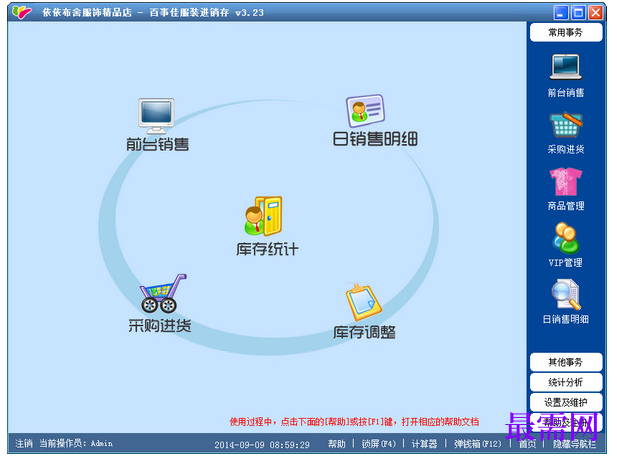
Task: Minimize the application window
Action: [561, 13]
